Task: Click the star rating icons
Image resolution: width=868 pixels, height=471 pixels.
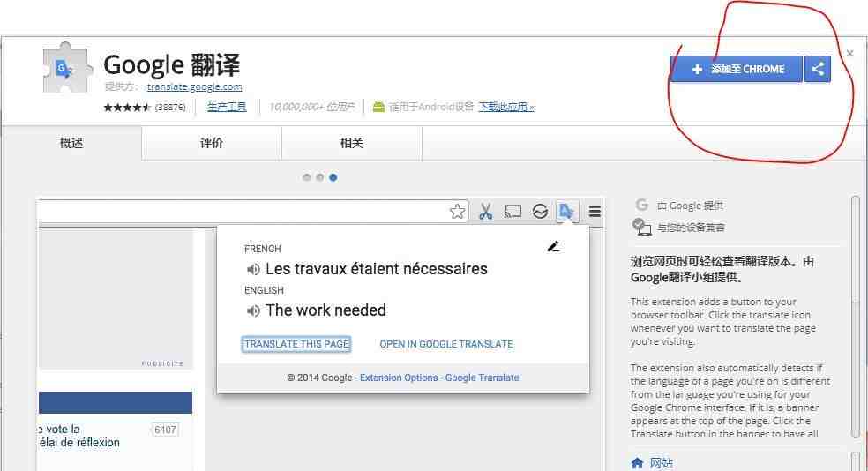Action: [127, 108]
